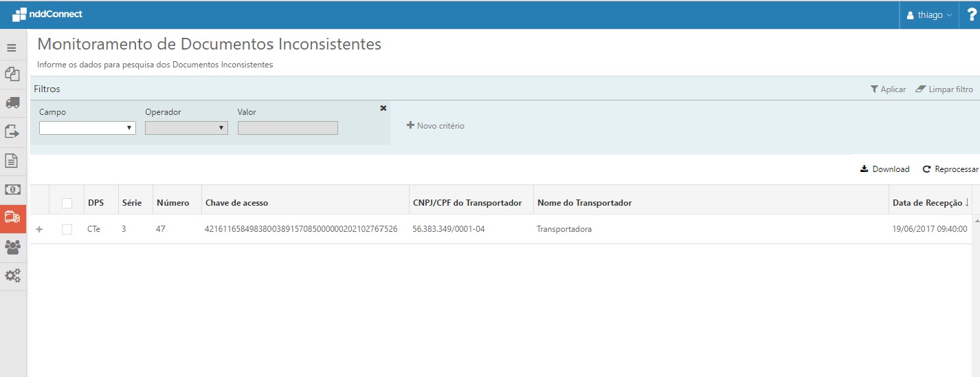
Task: Remove the filter criterion with X
Action: pos(383,108)
